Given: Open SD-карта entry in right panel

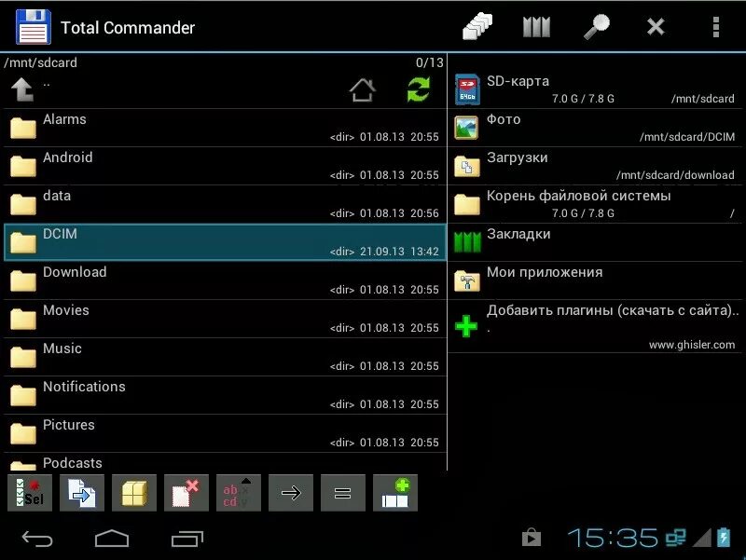Looking at the screenshot, I should [x=595, y=89].
